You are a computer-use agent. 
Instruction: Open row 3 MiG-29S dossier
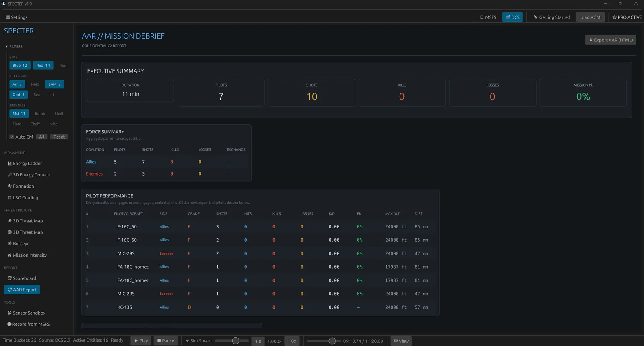click(260, 254)
